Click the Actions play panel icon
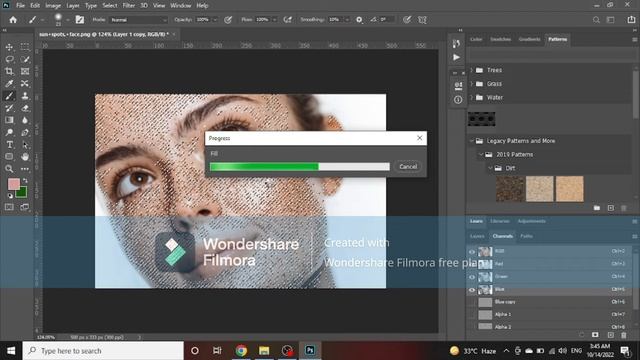 (x=456, y=57)
